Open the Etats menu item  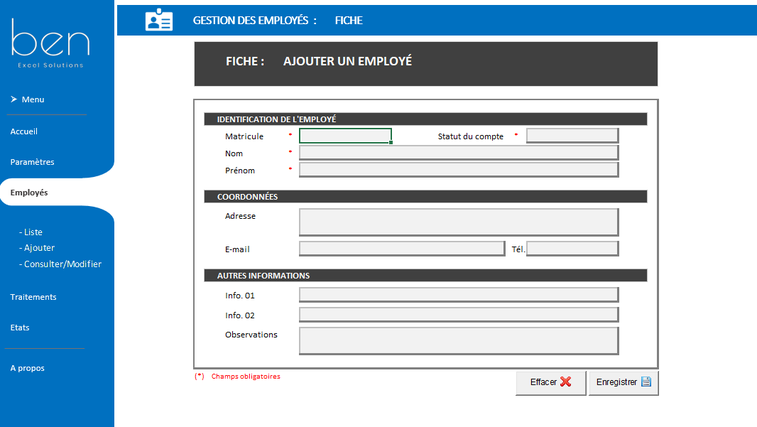click(x=20, y=327)
